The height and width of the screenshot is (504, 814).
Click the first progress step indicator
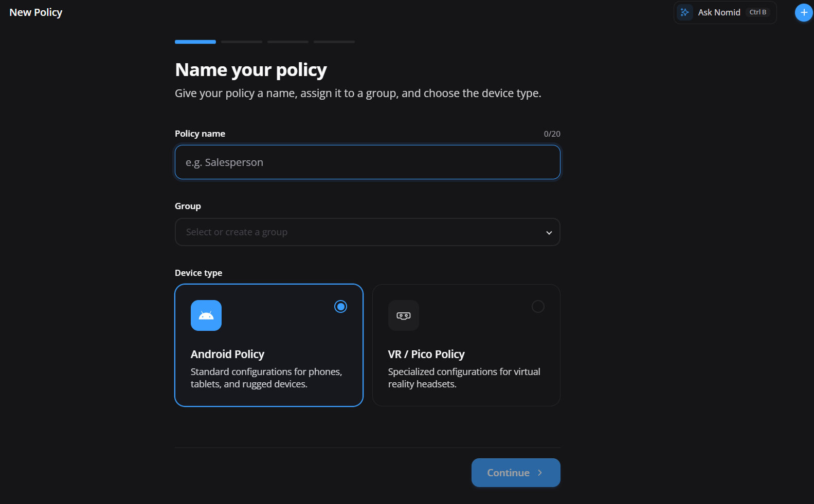tap(195, 42)
